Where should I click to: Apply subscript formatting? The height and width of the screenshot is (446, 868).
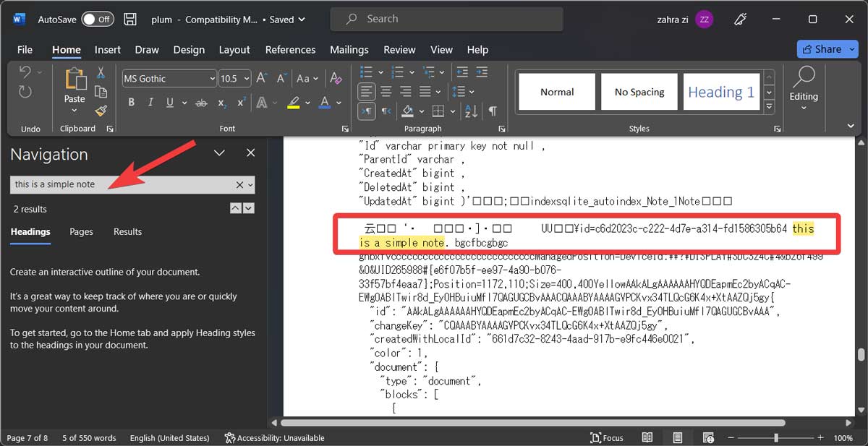pyautogui.click(x=221, y=102)
